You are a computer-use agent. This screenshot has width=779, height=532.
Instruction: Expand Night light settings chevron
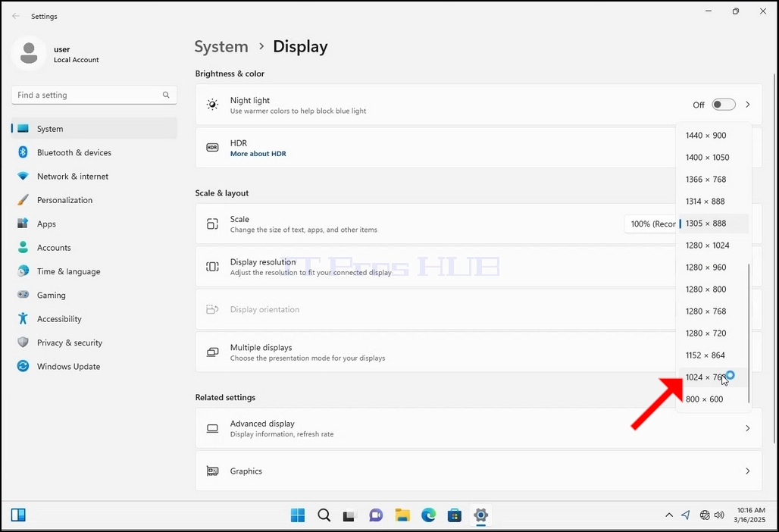click(x=748, y=105)
